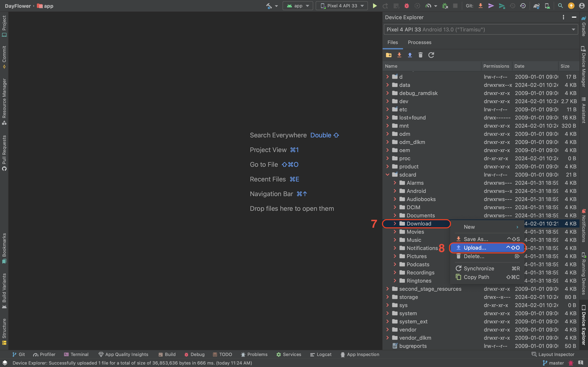Open the Terminal tool window
Screen dimensions: 588x367
[x=76, y=354]
